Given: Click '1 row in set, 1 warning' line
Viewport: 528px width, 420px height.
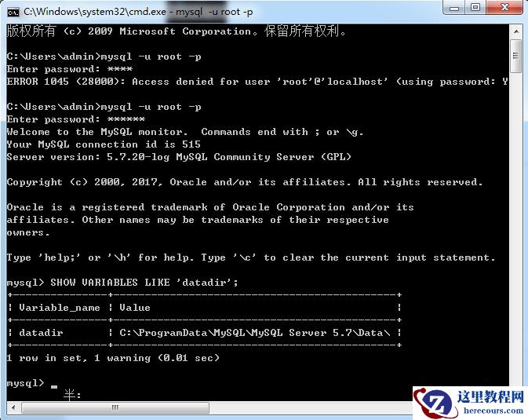Looking at the screenshot, I should [113, 358].
